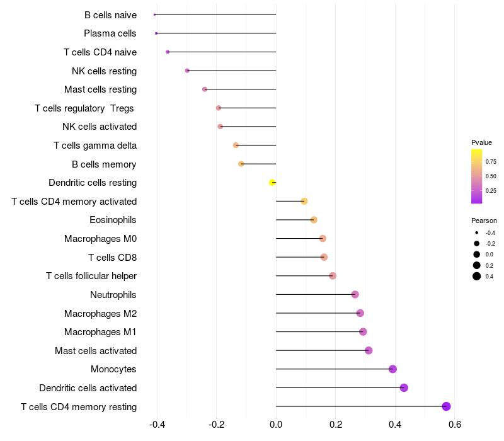Click the NK cells resting dot

coord(187,71)
